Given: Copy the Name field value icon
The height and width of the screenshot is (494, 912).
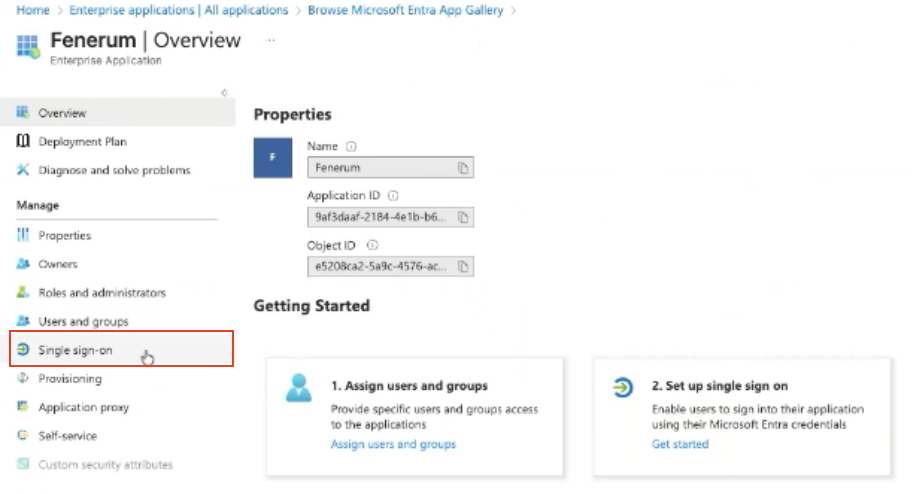Looking at the screenshot, I should (463, 168).
